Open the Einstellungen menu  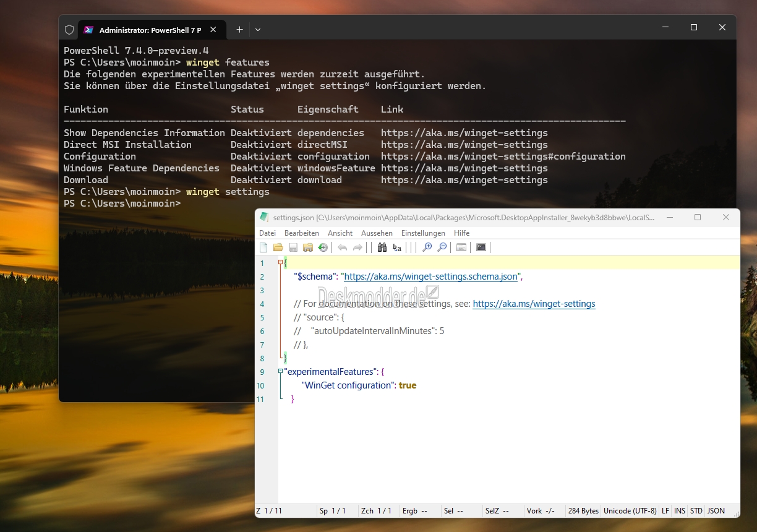pyautogui.click(x=423, y=233)
